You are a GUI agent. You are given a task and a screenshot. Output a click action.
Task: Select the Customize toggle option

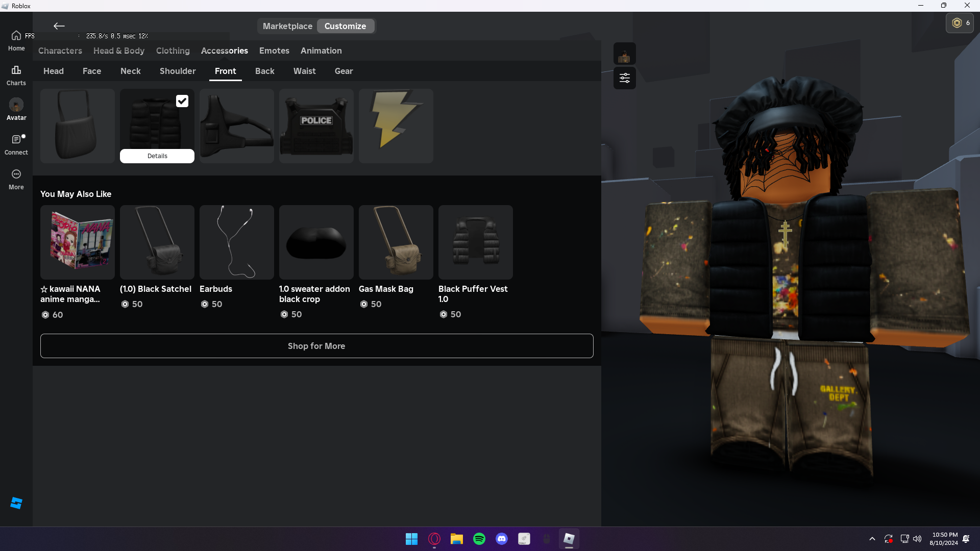click(345, 26)
